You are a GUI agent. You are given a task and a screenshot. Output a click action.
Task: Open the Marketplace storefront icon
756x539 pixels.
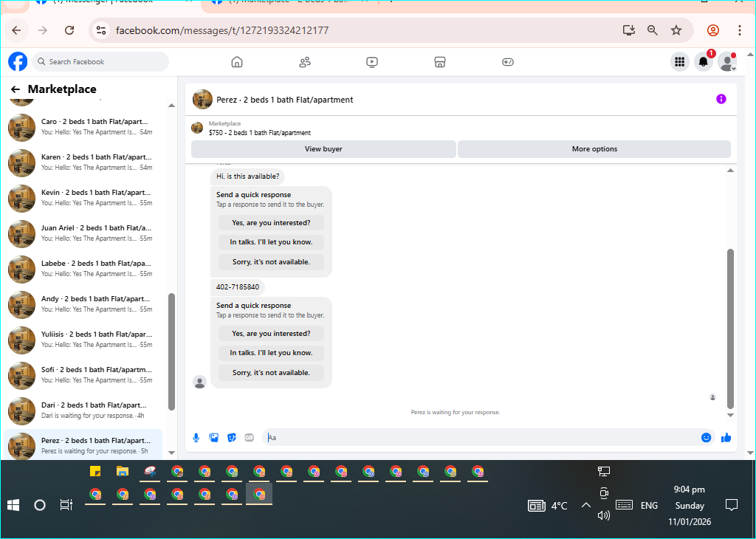coord(440,62)
